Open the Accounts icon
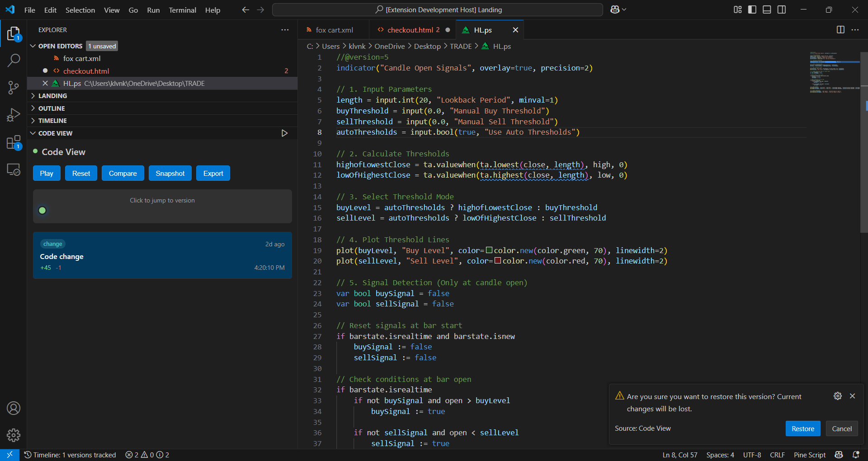The image size is (868, 461). (x=14, y=408)
